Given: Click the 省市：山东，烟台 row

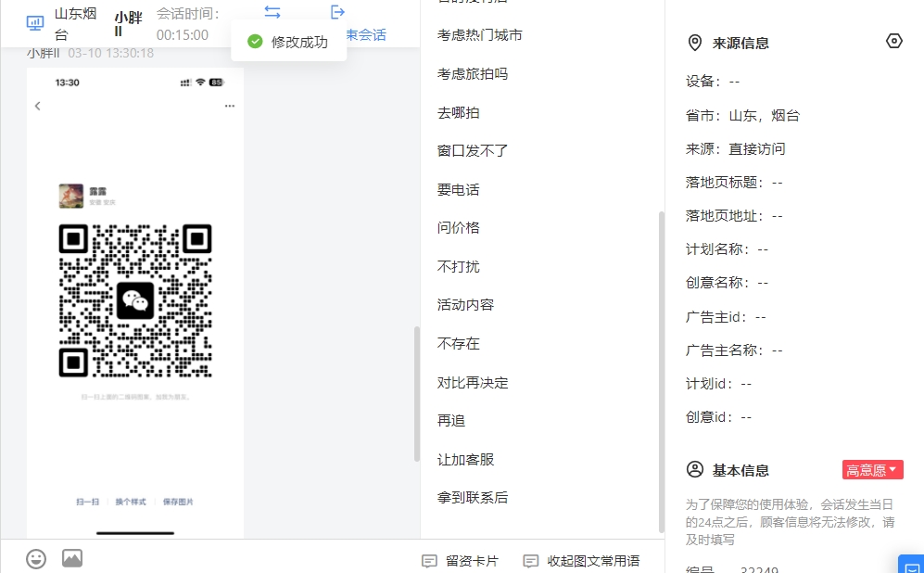Looking at the screenshot, I should coord(742,116).
